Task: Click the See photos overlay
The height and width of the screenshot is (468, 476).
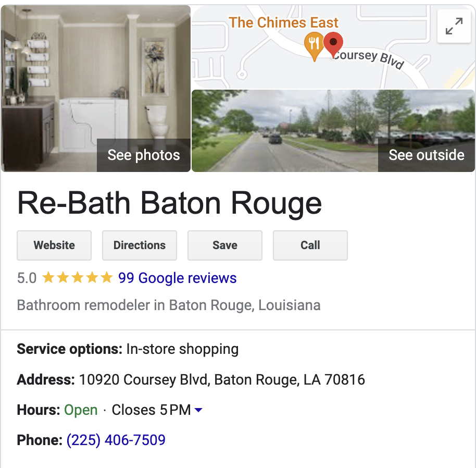Action: pyautogui.click(x=144, y=155)
